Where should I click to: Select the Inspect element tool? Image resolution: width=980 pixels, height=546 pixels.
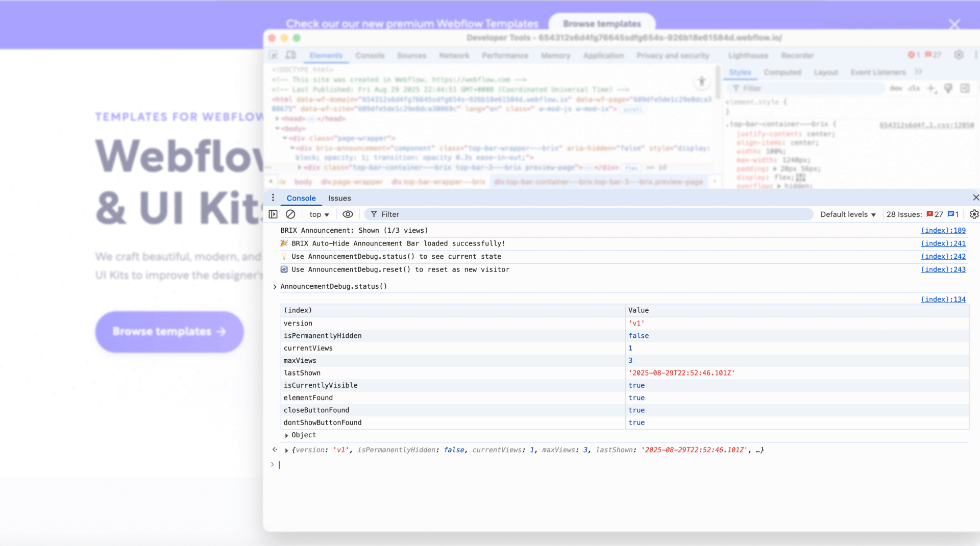(274, 55)
